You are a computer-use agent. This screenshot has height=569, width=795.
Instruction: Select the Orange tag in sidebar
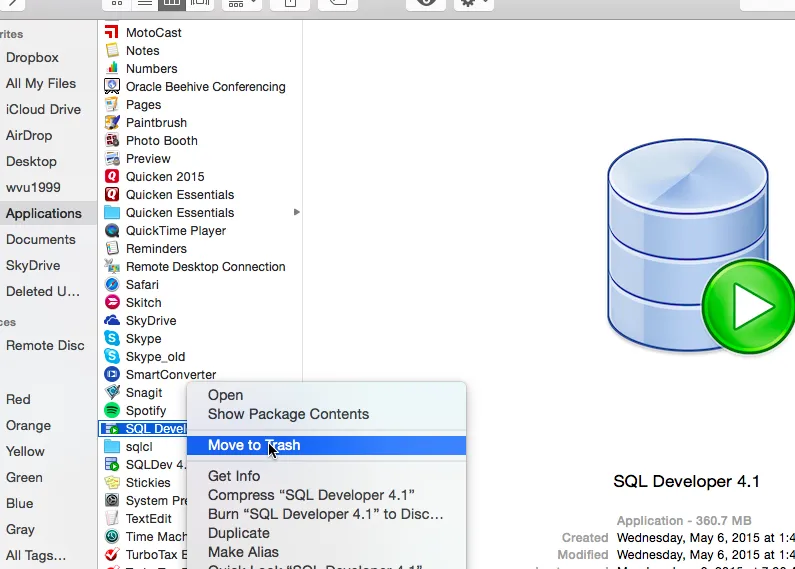click(x=28, y=425)
